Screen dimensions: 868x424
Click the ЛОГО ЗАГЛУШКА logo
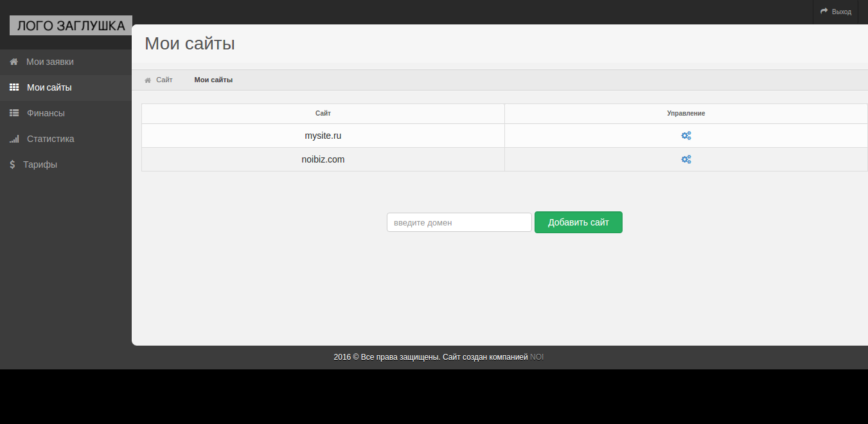click(71, 26)
